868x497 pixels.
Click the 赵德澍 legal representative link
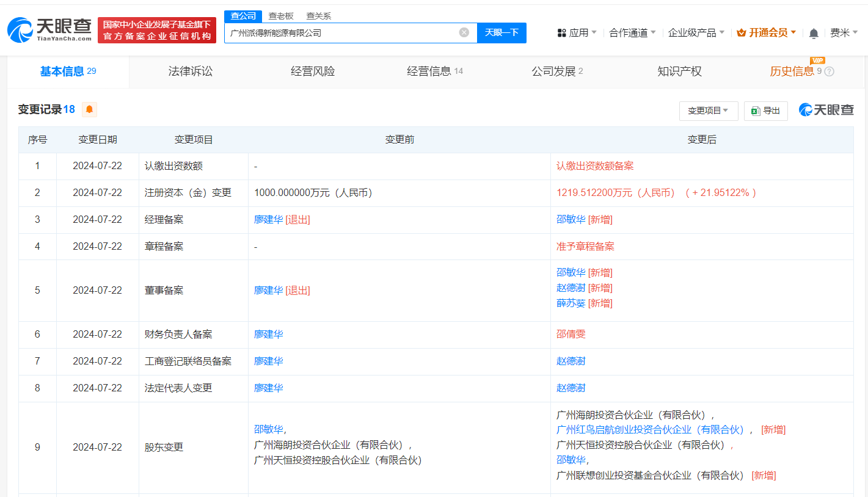click(x=571, y=388)
